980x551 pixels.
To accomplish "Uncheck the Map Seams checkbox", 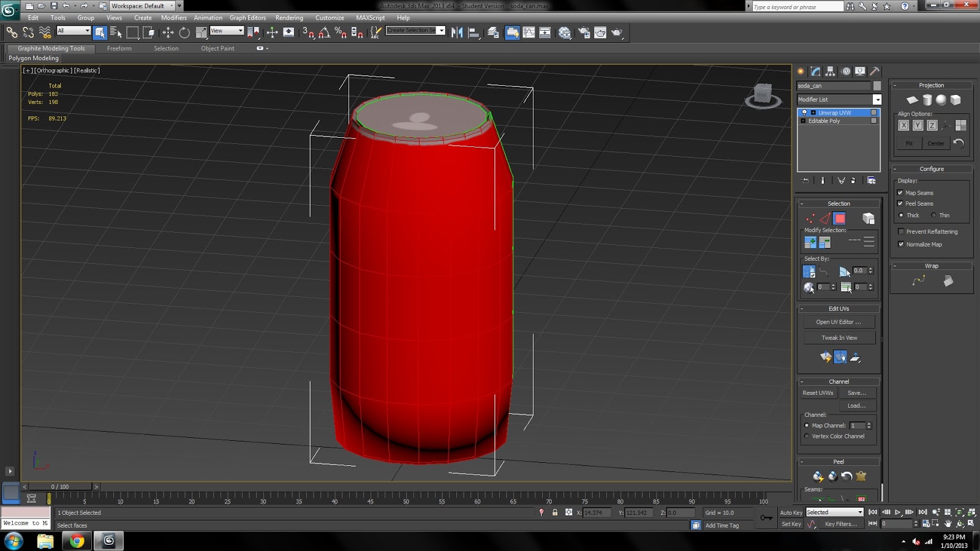I will click(901, 192).
